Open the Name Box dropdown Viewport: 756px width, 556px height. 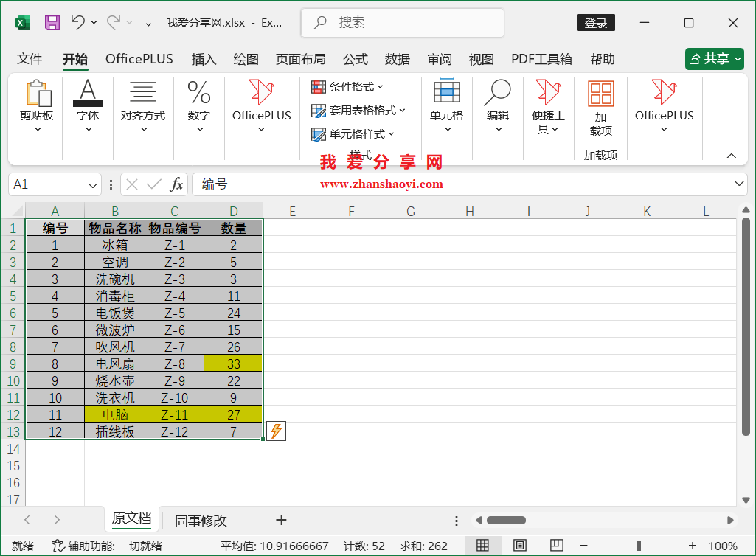[91, 184]
